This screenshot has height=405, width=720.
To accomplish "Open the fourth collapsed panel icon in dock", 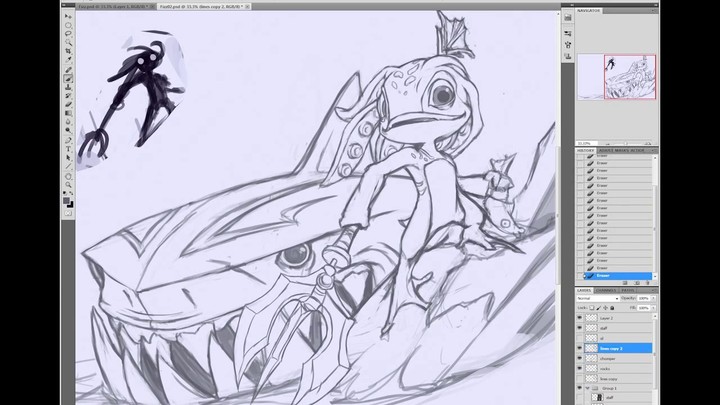I will (x=568, y=56).
